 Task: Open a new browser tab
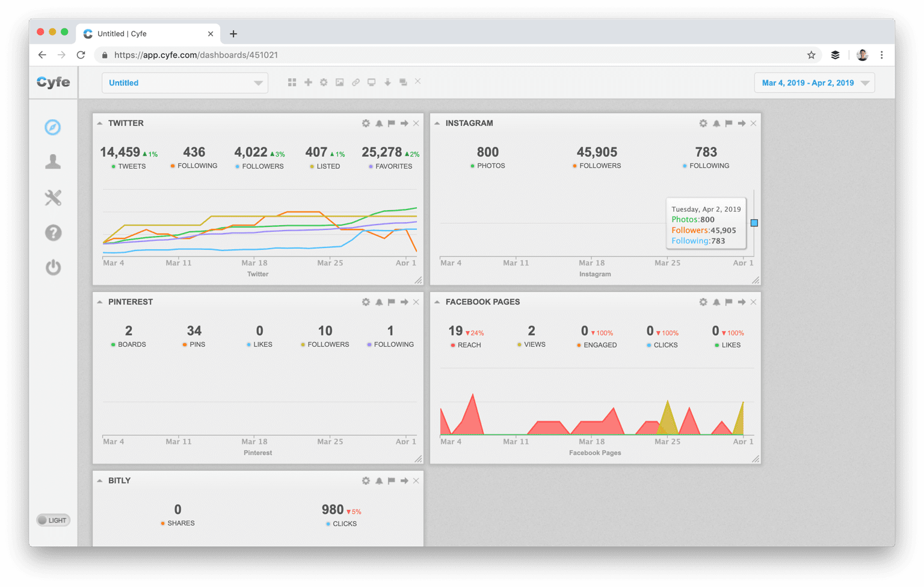(x=233, y=34)
